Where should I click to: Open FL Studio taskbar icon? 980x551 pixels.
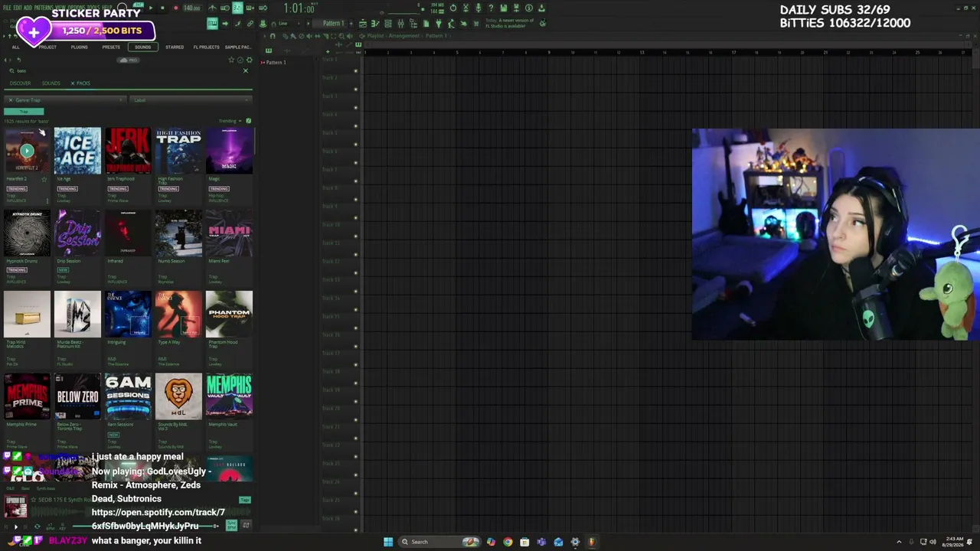[592, 542]
